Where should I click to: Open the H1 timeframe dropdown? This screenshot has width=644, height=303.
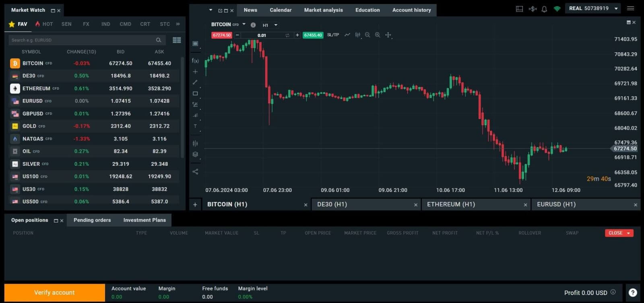[270, 25]
